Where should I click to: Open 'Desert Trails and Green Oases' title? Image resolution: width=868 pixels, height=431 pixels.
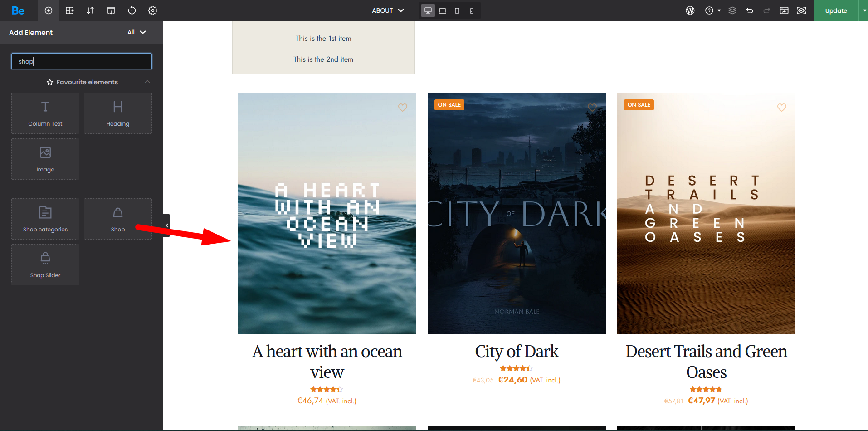706,362
